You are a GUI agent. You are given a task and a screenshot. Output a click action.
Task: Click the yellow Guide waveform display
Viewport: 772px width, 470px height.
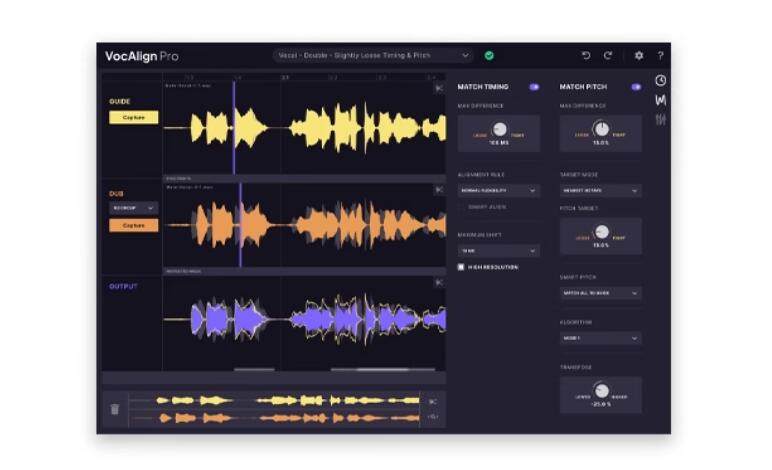(x=304, y=127)
